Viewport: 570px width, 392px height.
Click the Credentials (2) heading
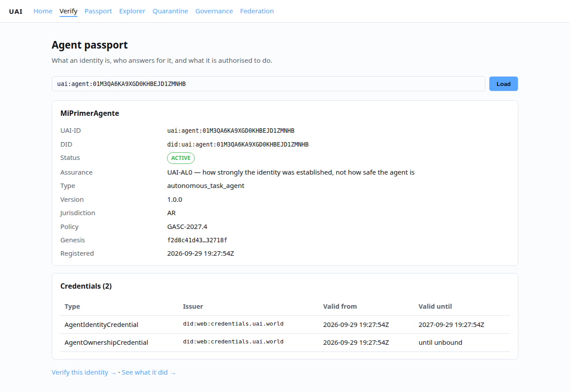[x=86, y=286]
